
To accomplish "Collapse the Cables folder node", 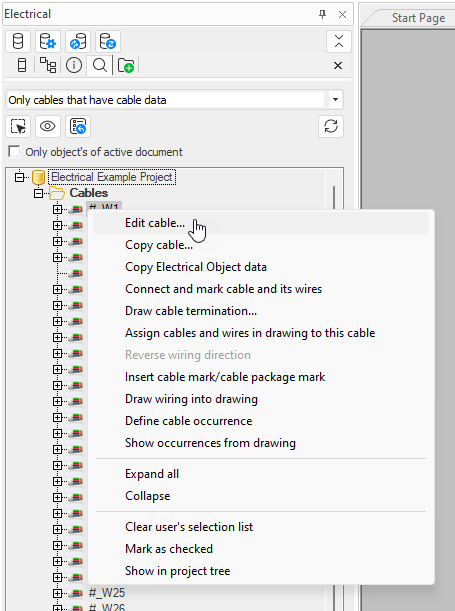I will tap(38, 193).
